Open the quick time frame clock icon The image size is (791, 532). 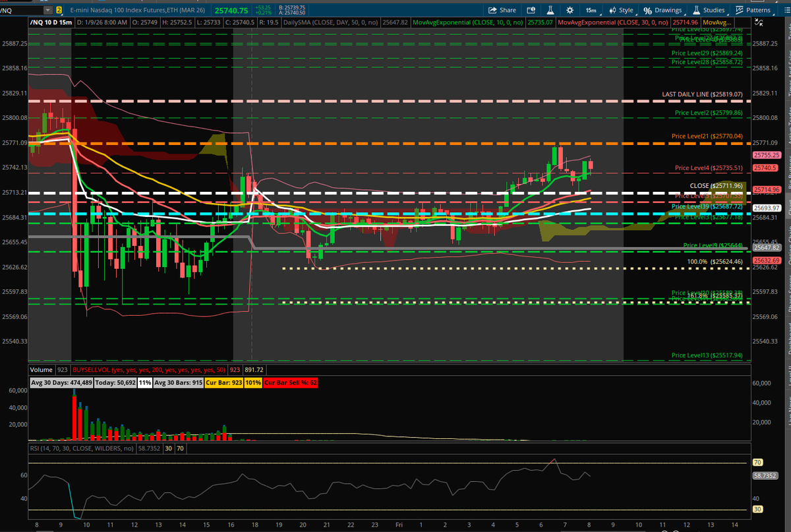click(x=530, y=10)
